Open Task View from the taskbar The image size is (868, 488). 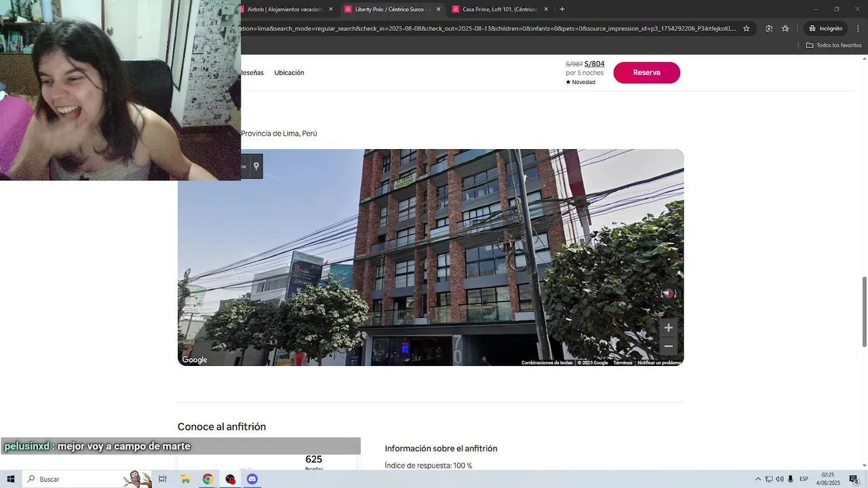163,479
